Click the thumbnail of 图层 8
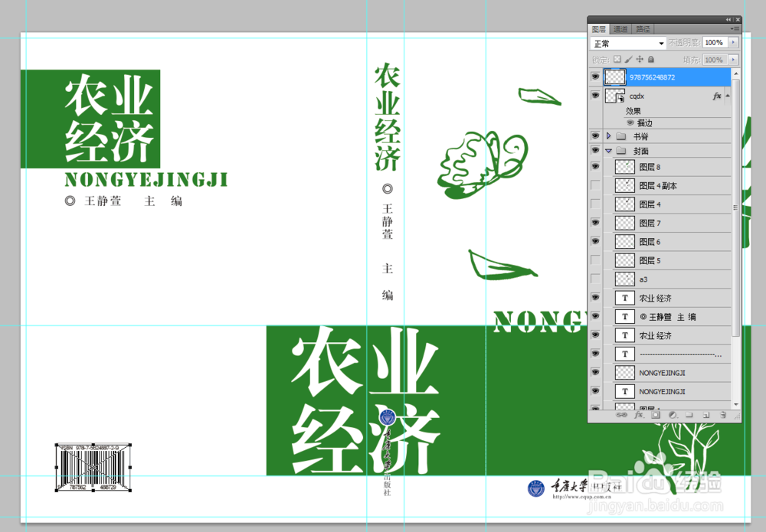Screen dimensions: 766x532 point(625,167)
